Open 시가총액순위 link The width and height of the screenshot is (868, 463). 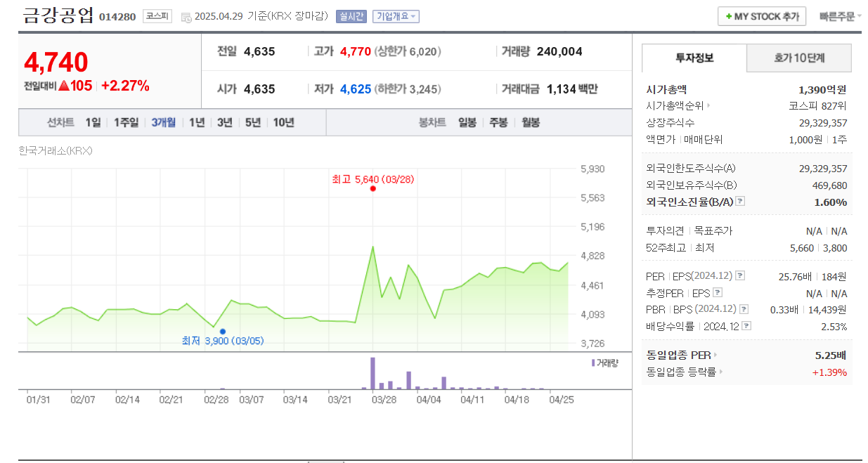click(675, 106)
